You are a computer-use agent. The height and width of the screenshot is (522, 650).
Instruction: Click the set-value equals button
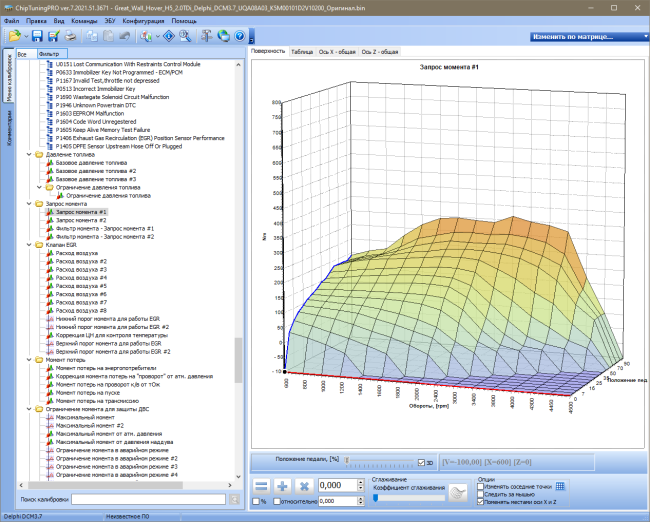262,486
